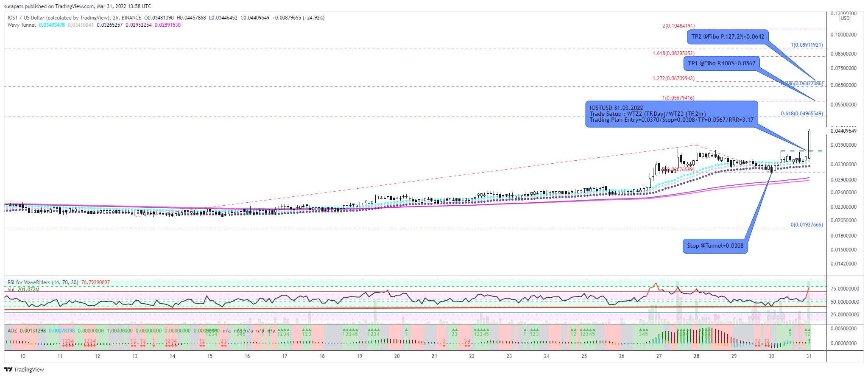Select the Wavy Tunnel indicator label

point(22,25)
